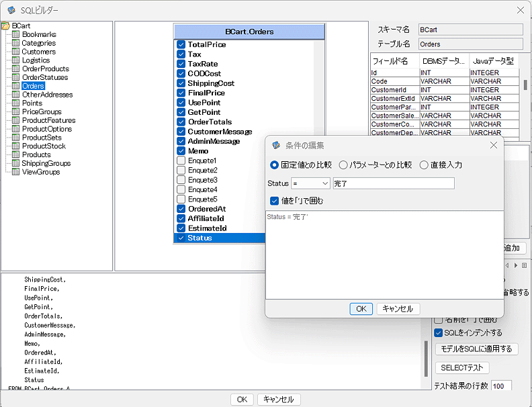Click the 完了 value input field
Image resolution: width=532 pixels, height=407 pixels.
coord(394,183)
